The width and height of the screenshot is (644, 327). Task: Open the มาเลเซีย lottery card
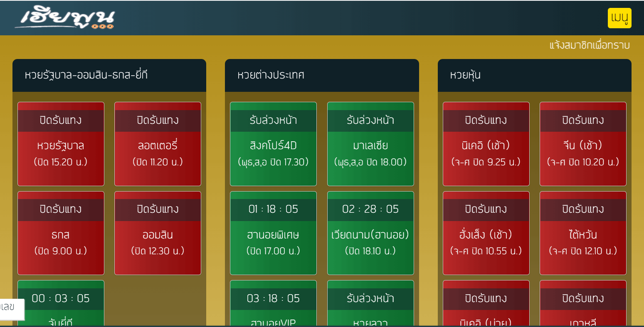click(370, 144)
